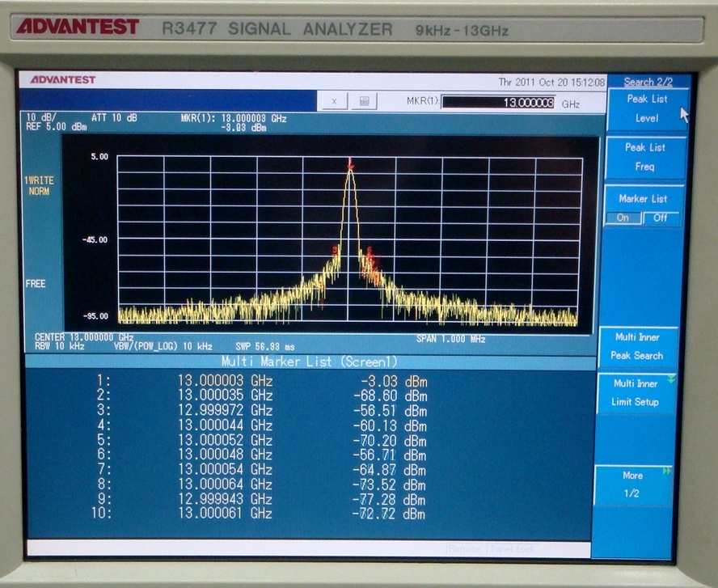This screenshot has width=718, height=588.
Task: Select marker 10 frequency 13.000061 GHz
Action: point(226,513)
